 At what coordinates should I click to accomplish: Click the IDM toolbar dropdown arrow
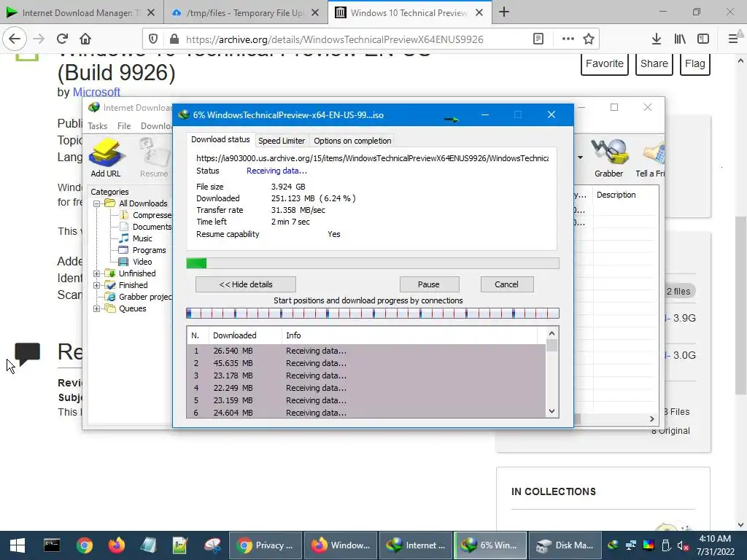pos(580,157)
